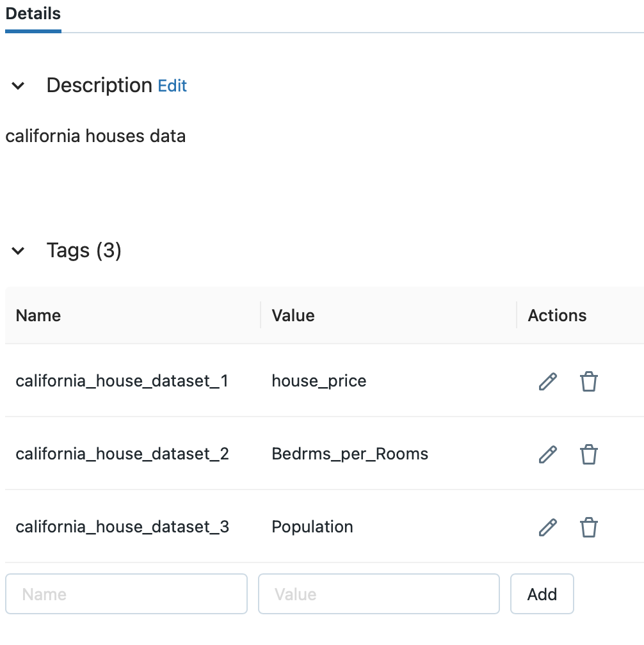The width and height of the screenshot is (644, 645).
Task: Delete the california_house_dataset_2 tag via trash icon
Action: [588, 454]
